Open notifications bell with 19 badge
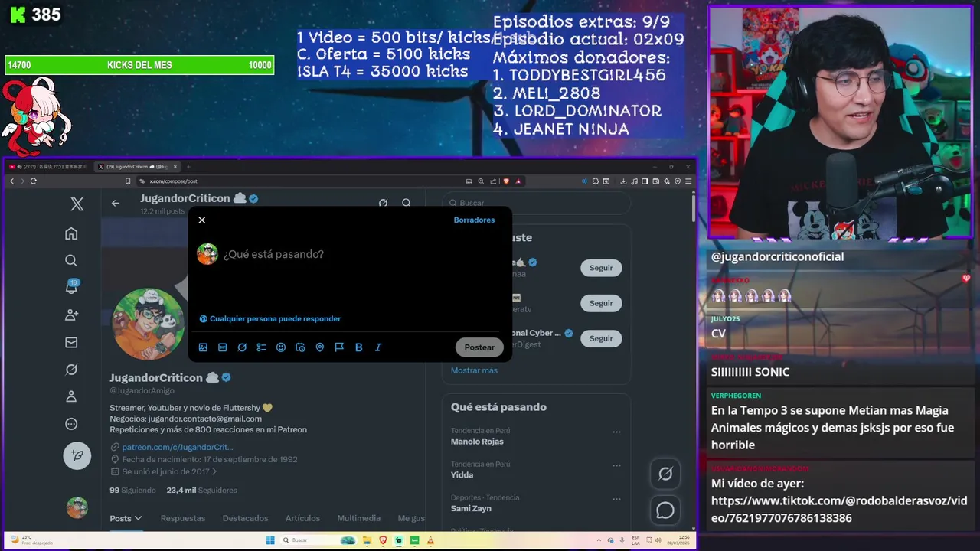Image resolution: width=980 pixels, height=551 pixels. [x=71, y=287]
